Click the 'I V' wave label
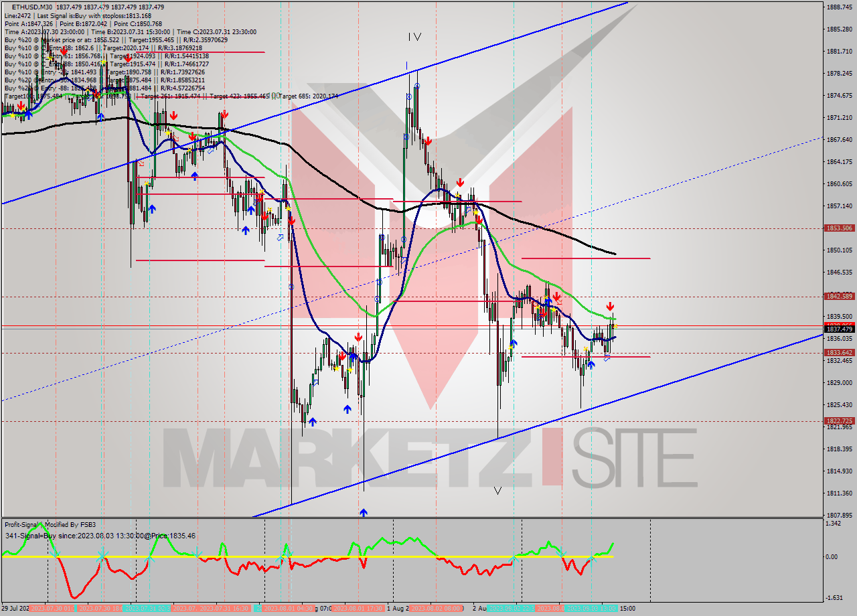The image size is (857, 616). pos(414,37)
